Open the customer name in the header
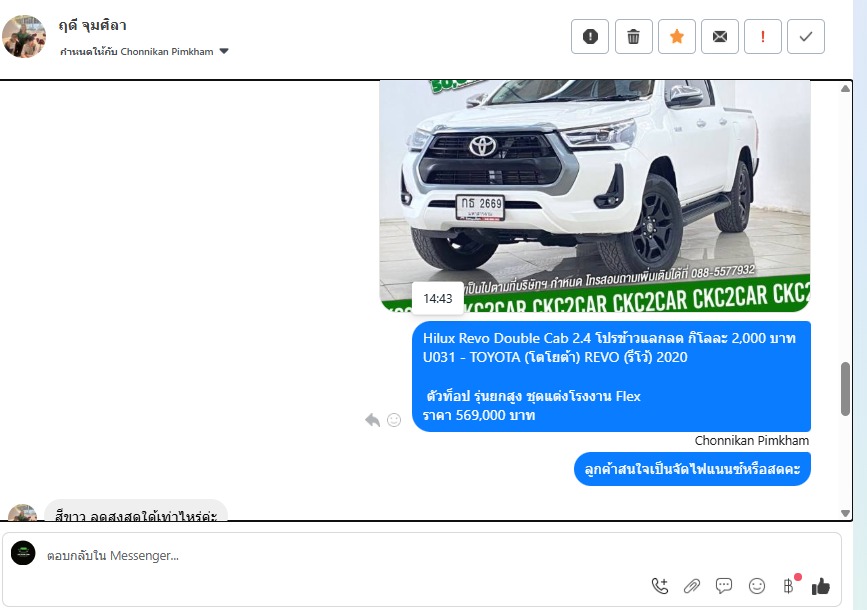Screen dimensions: 867x610 [x=93, y=25]
